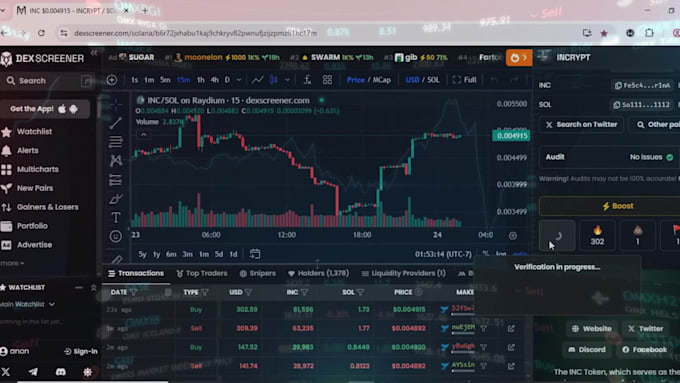Select the 15m timeframe
This screenshot has height=383, width=680.
[x=183, y=80]
